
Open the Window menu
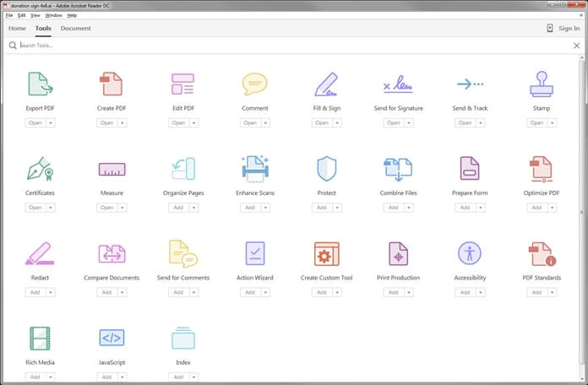(x=53, y=15)
